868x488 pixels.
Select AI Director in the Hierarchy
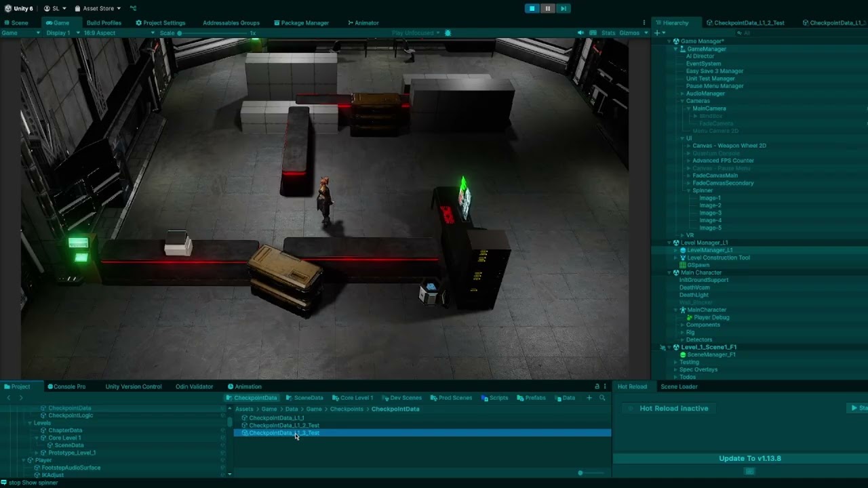pos(700,56)
